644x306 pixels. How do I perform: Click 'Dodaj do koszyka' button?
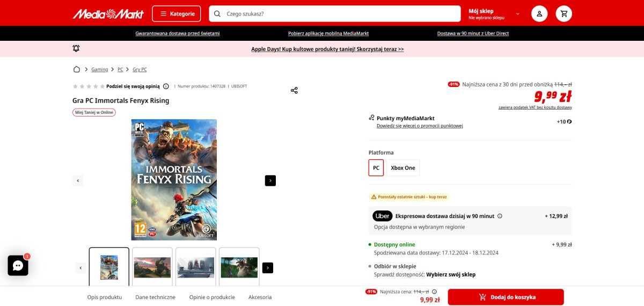506,297
